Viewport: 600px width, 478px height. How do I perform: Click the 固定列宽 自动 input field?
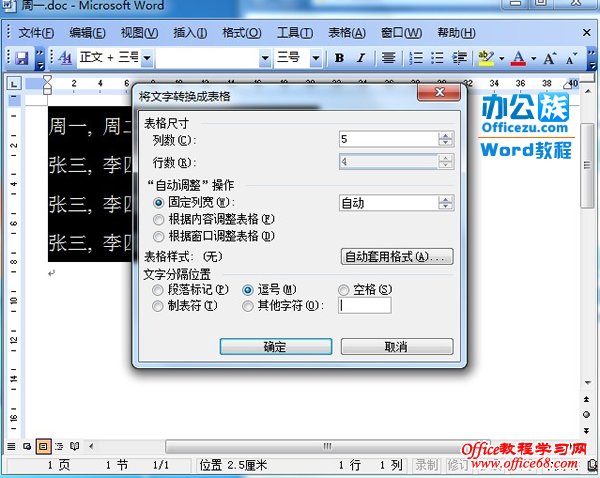(388, 203)
